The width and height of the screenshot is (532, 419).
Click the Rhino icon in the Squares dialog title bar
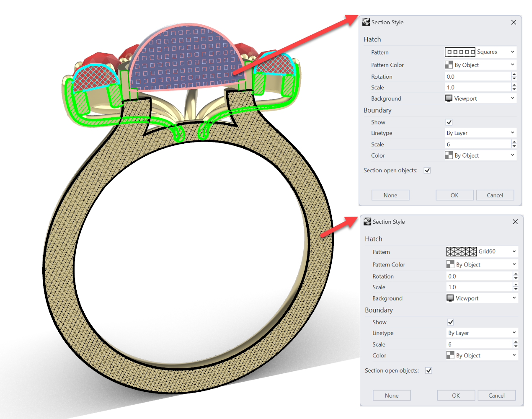(x=366, y=22)
